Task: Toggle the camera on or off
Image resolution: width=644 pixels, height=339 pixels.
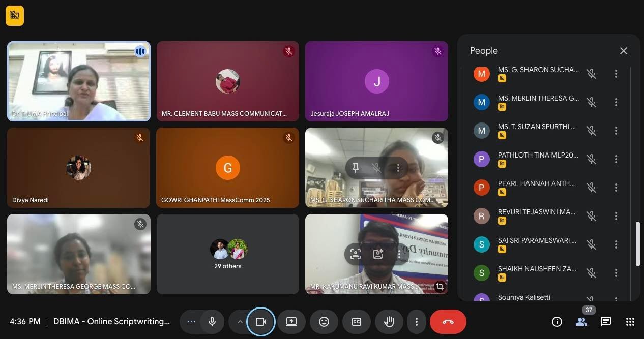Action: pos(261,322)
